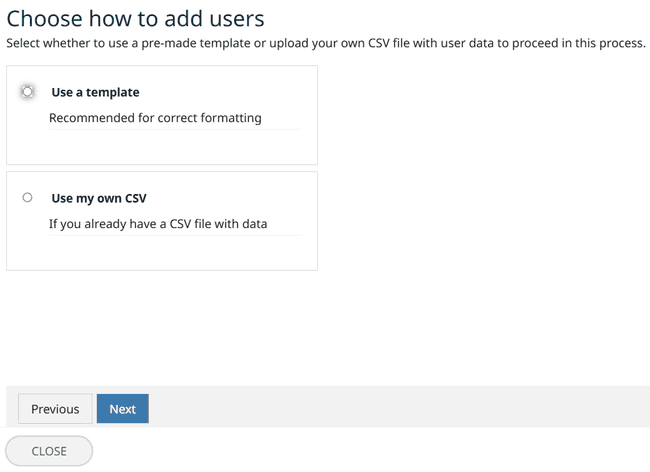
Task: Click the CLOSE button
Action: click(x=49, y=451)
